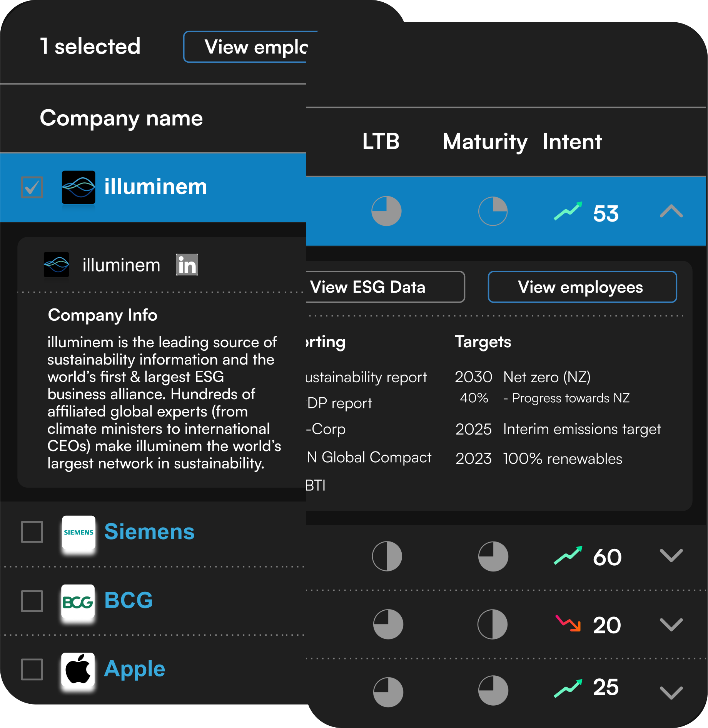The width and height of the screenshot is (708, 728).
Task: Click illuminem logo in company detail card
Action: tap(56, 265)
